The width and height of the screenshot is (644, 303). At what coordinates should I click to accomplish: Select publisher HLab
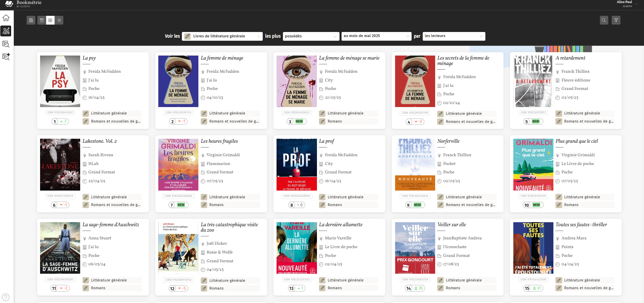pyautogui.click(x=93, y=164)
